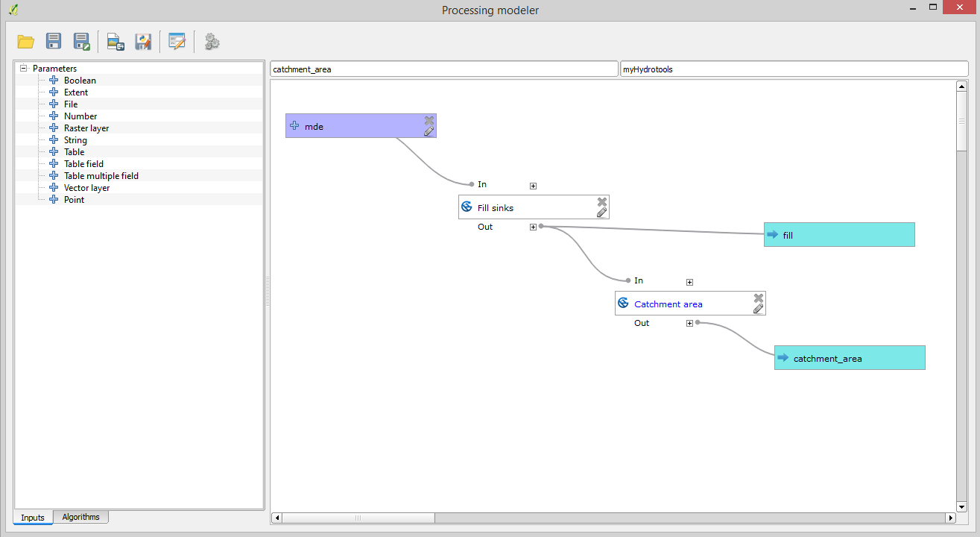Expand the Out section of Fill sinks
This screenshot has width=980, height=537.
pos(533,227)
